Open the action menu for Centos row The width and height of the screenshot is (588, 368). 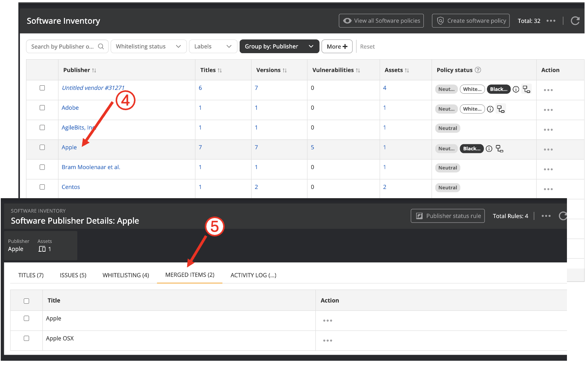pos(548,189)
